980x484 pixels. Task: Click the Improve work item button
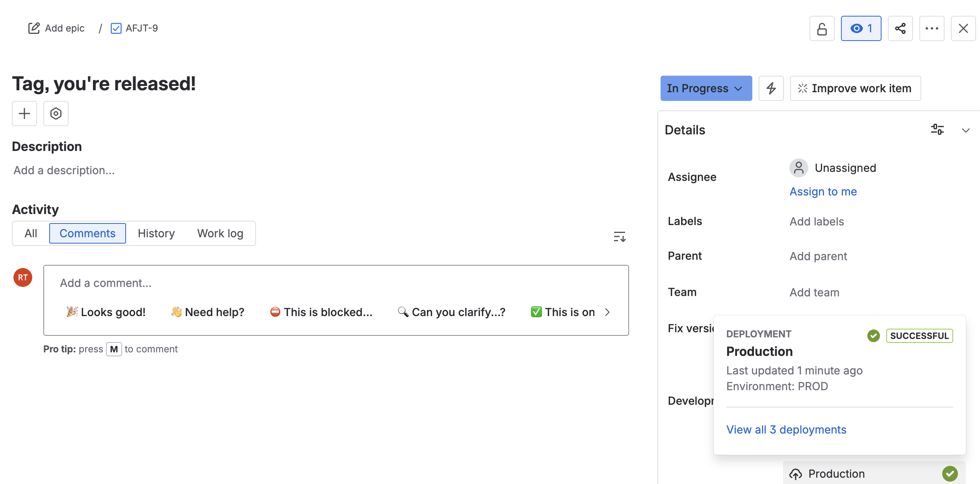tap(855, 88)
